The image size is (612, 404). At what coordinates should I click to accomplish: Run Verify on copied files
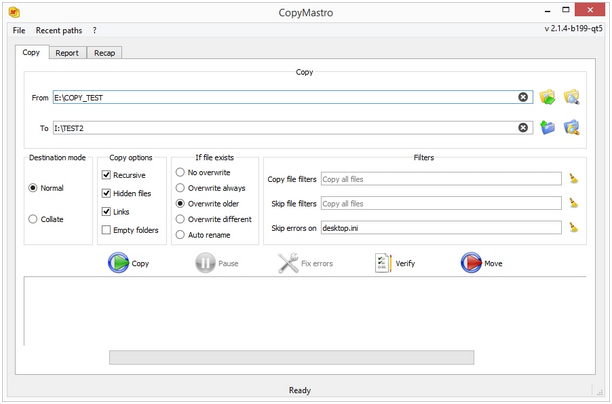click(395, 263)
